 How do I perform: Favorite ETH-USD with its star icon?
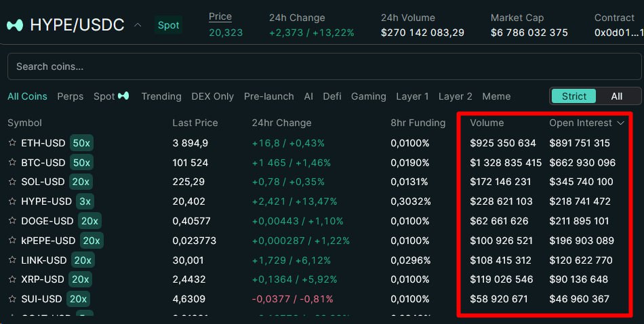click(12, 142)
